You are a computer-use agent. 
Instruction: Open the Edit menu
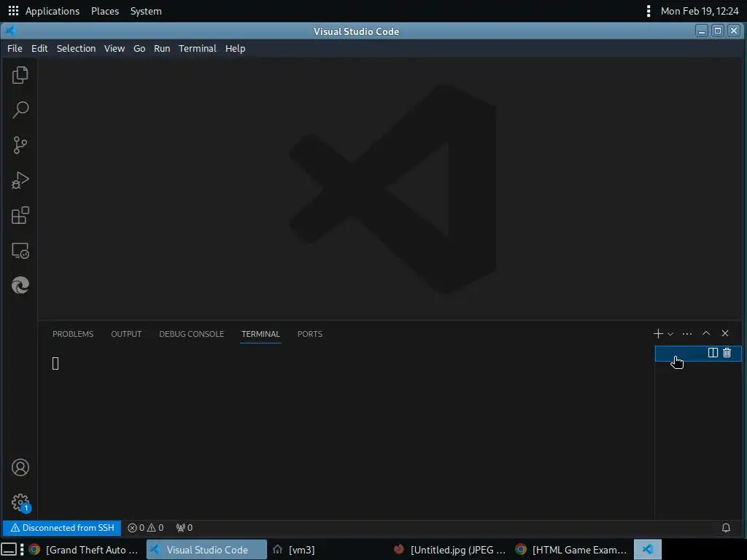click(39, 49)
